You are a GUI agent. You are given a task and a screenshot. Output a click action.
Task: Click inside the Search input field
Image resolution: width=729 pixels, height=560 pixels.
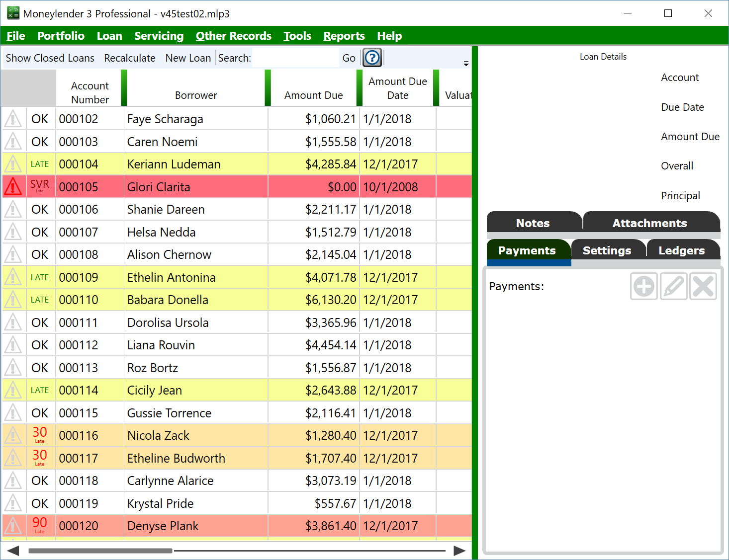[x=295, y=58]
